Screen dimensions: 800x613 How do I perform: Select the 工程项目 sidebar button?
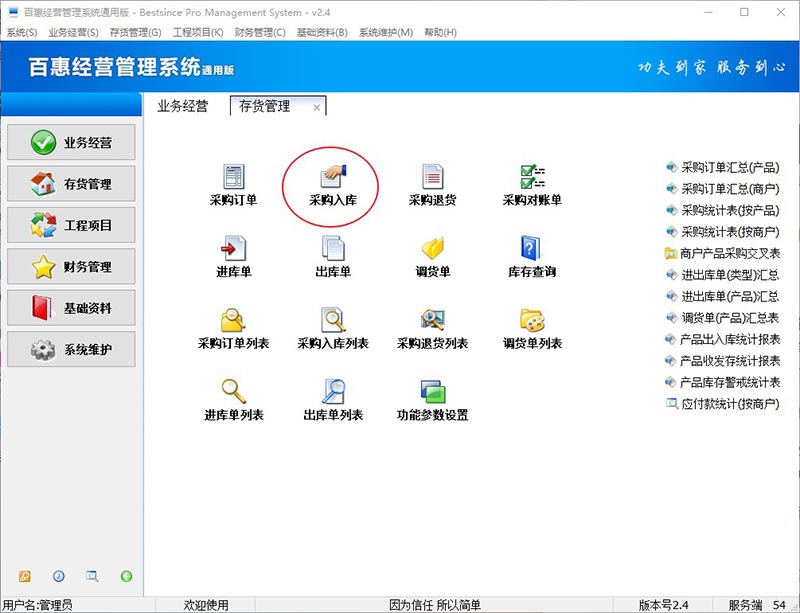coord(71,225)
